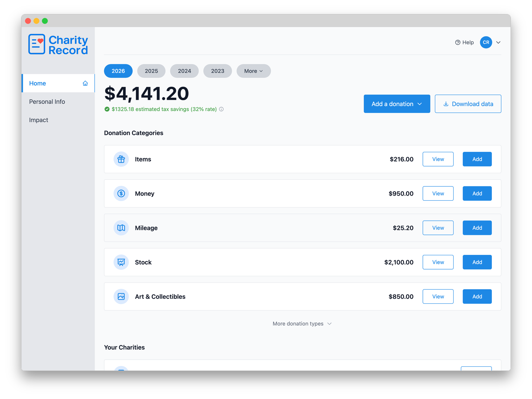This screenshot has height=399, width=532.
Task: Click the Art & Collectibles label
Action: click(160, 297)
